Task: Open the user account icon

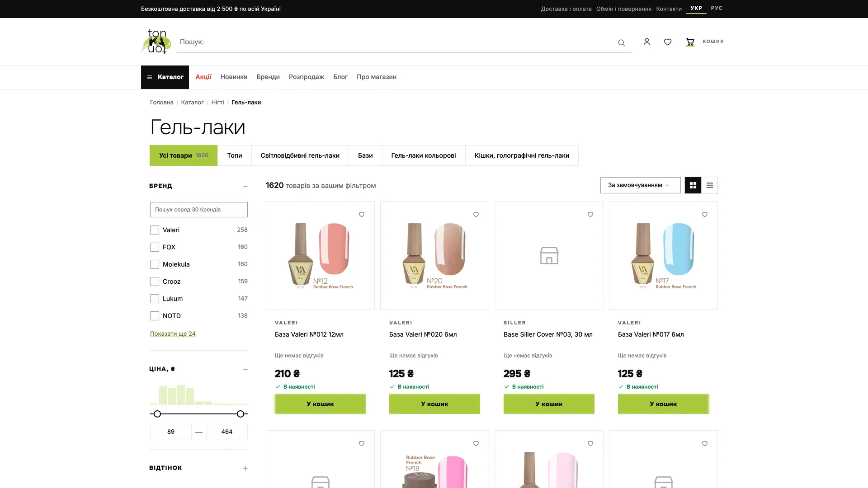Action: [647, 42]
